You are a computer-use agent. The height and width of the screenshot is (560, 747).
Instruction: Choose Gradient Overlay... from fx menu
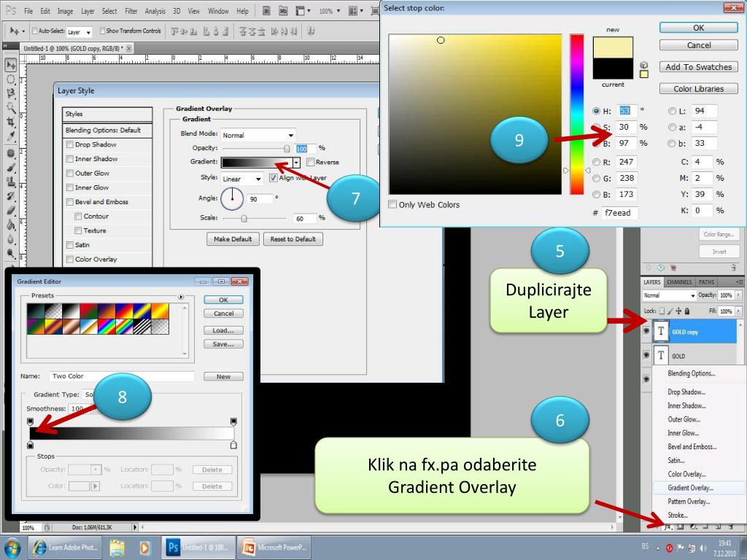tap(690, 488)
